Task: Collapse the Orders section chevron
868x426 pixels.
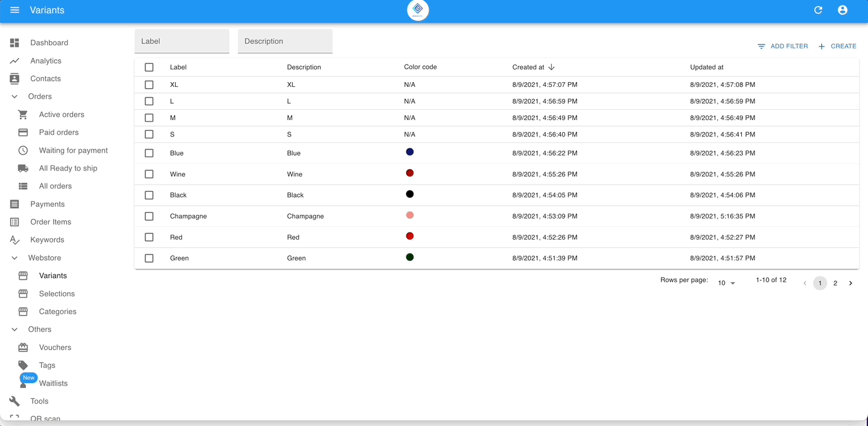Action: click(14, 97)
